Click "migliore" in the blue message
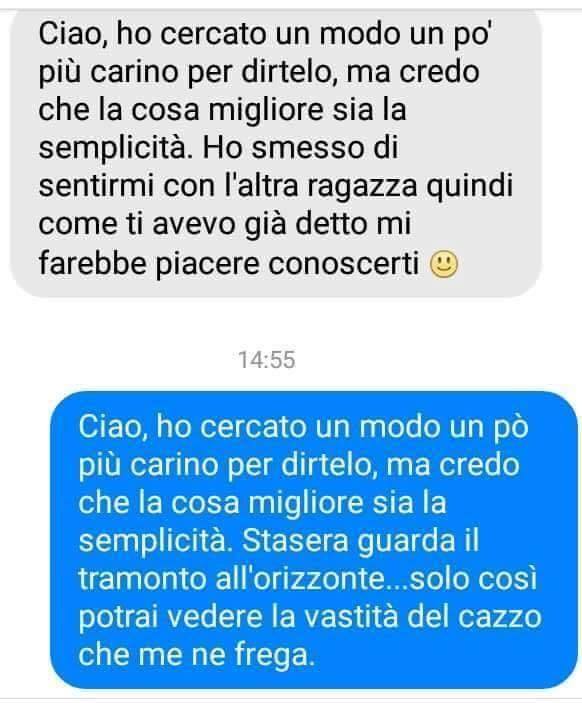 (x=306, y=503)
